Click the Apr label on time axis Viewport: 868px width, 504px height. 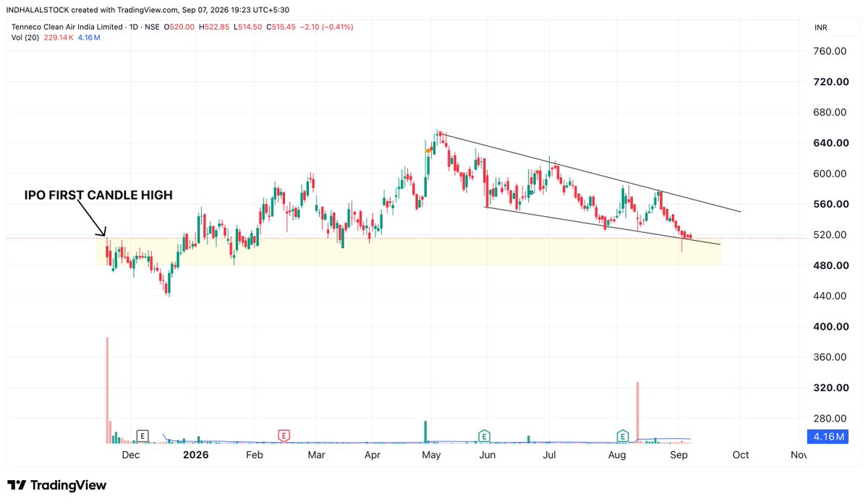pos(373,456)
